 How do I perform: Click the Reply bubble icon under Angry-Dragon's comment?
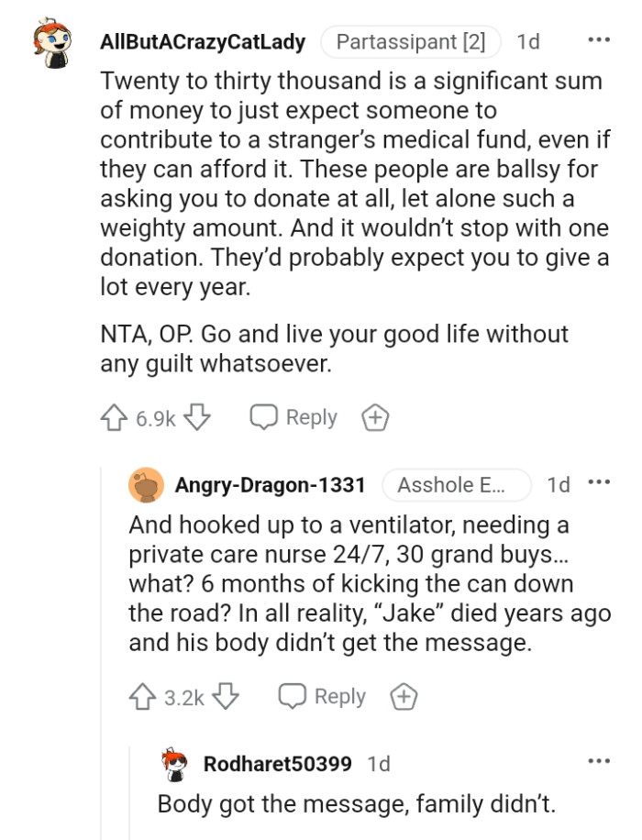(x=291, y=696)
